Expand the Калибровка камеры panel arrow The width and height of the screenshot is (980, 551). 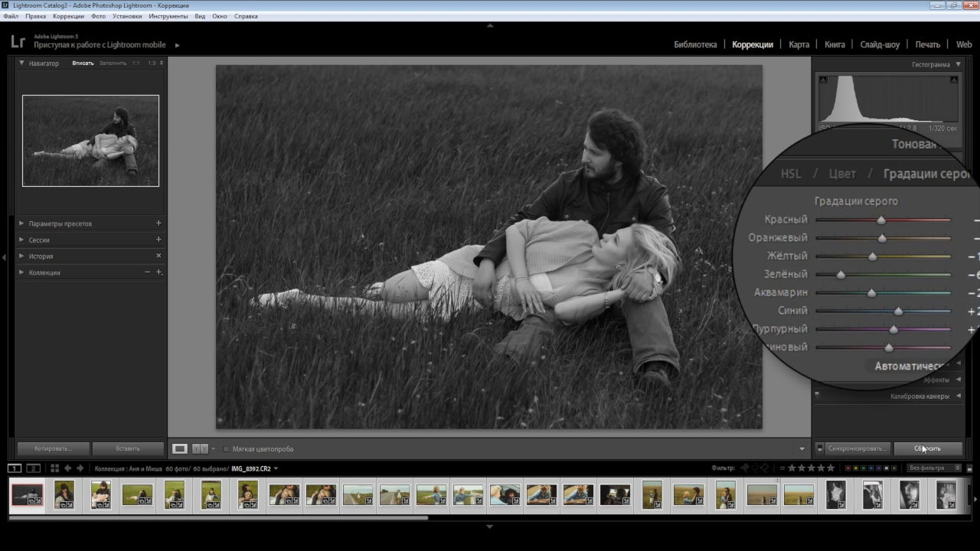click(x=958, y=396)
